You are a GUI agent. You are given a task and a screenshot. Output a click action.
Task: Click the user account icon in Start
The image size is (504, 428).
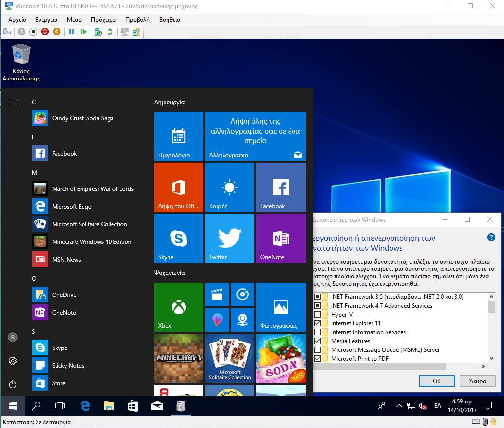13,337
